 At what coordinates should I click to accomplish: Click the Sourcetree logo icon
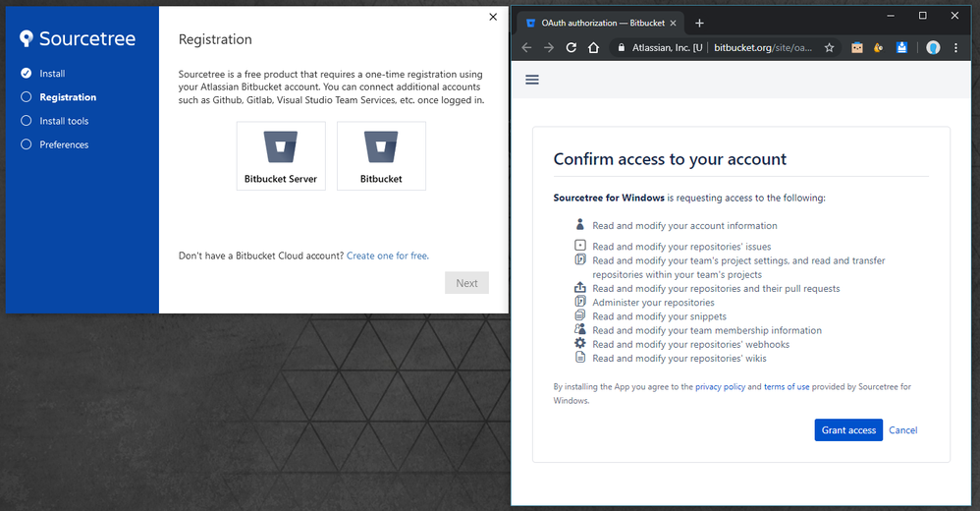point(27,38)
